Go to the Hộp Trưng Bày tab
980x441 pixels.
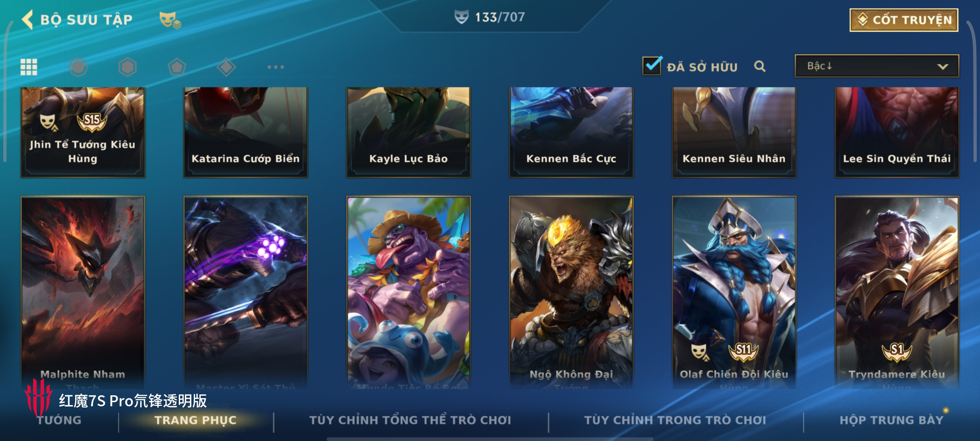click(891, 420)
